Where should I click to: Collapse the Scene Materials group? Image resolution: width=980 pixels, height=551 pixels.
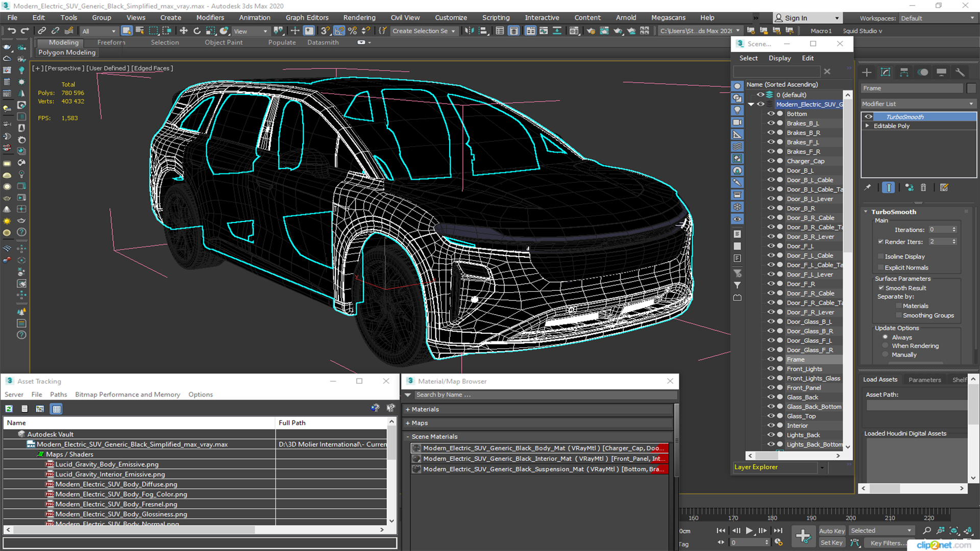click(408, 437)
